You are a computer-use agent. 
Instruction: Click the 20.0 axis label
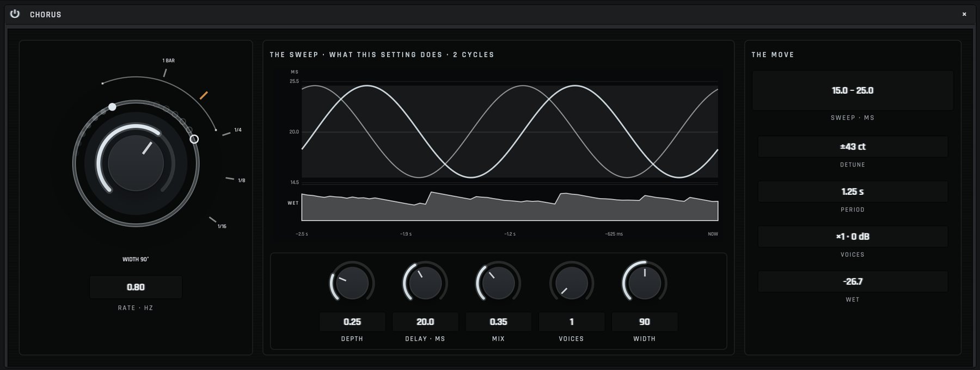click(294, 132)
